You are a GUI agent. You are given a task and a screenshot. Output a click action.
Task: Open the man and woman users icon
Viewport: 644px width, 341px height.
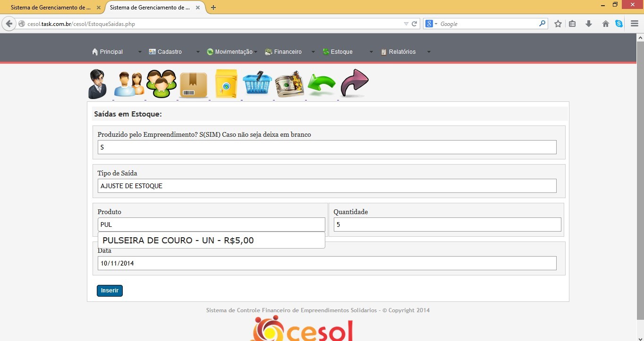click(x=129, y=85)
